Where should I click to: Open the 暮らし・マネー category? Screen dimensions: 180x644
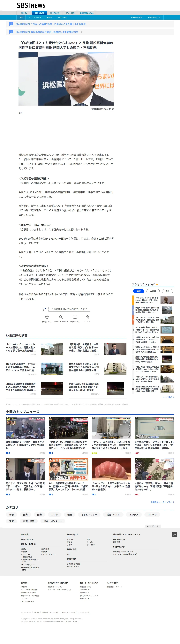[x=89, y=514]
